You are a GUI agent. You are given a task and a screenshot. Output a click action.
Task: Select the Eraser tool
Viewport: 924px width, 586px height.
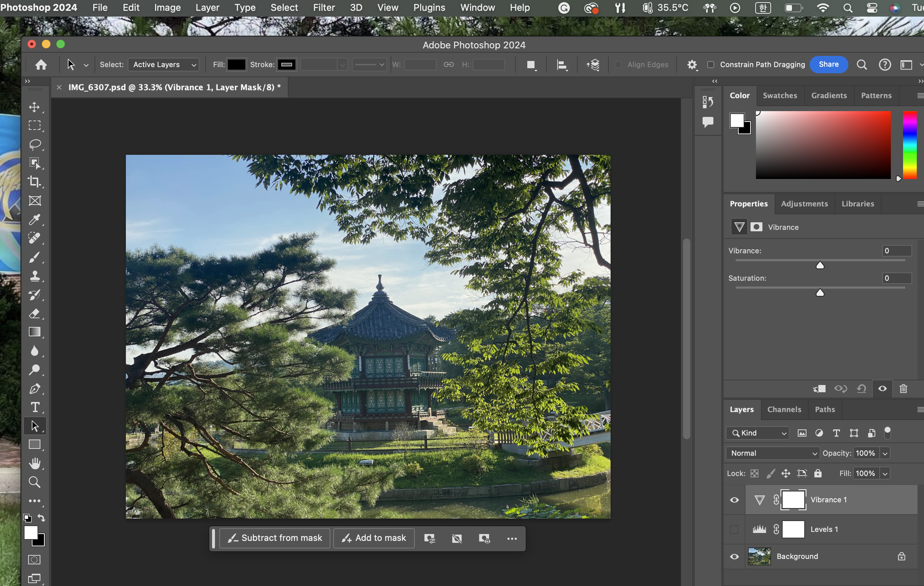pos(35,313)
